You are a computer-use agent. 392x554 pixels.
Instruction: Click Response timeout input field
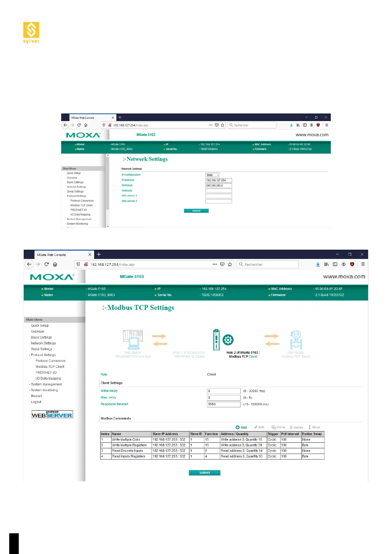224,404
